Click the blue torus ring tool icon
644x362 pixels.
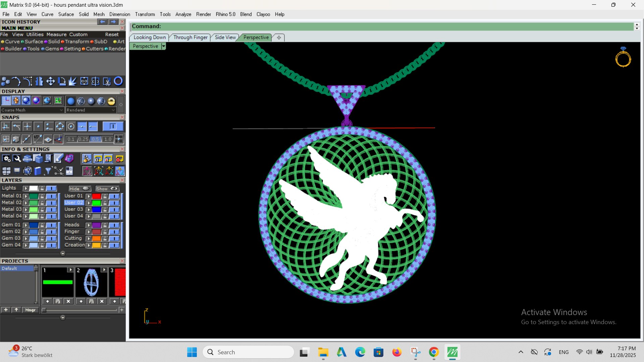(118, 81)
